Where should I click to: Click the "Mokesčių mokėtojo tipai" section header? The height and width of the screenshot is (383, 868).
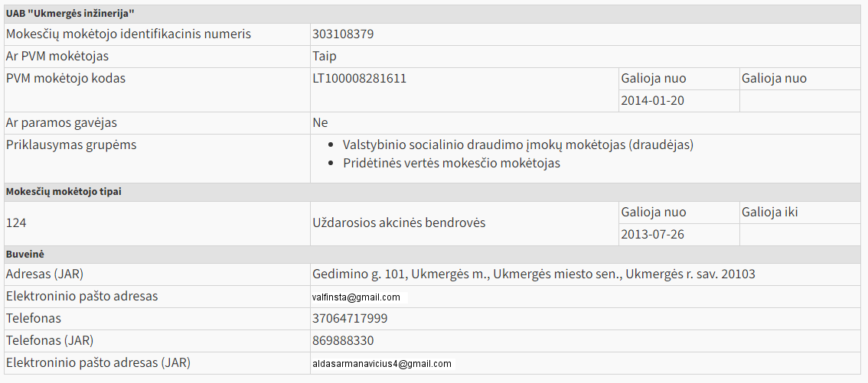click(x=64, y=192)
